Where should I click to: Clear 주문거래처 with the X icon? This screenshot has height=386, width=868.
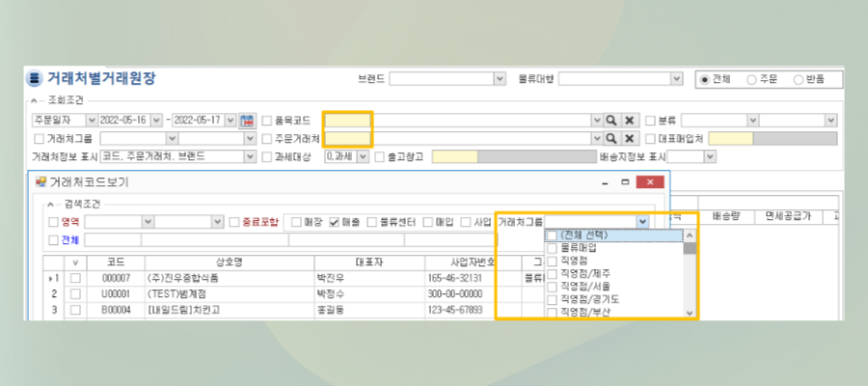coord(630,138)
